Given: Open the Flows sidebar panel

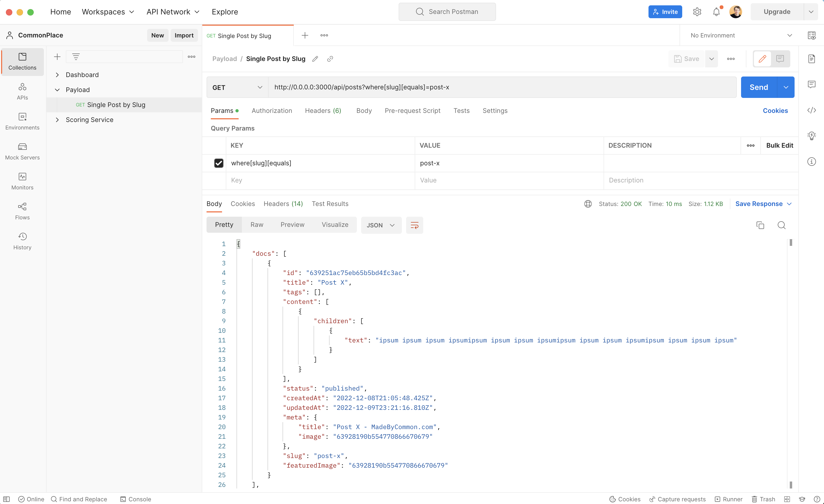Looking at the screenshot, I should (x=22, y=211).
